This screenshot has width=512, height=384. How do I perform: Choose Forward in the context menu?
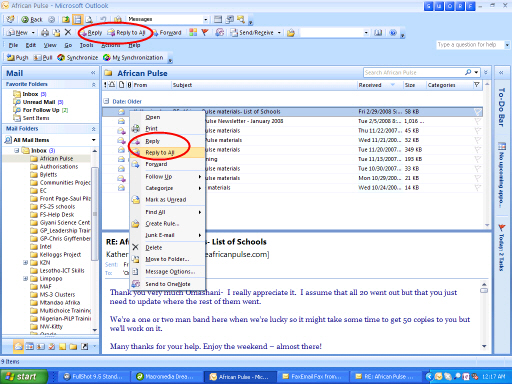[x=167, y=164]
